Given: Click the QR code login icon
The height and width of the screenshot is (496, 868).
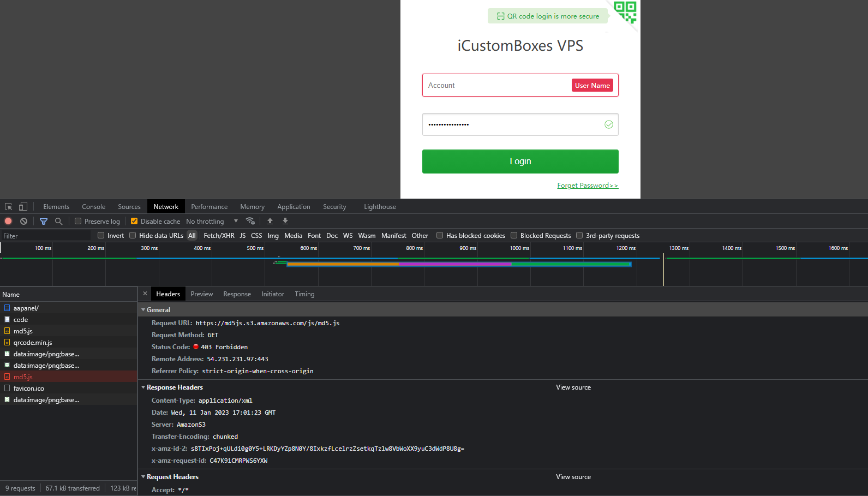Looking at the screenshot, I should (x=625, y=12).
